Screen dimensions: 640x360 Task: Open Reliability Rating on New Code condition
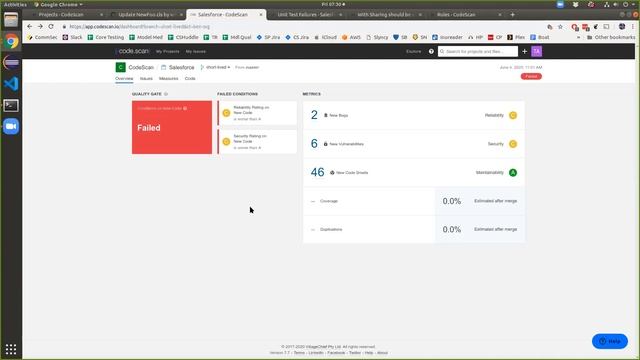(258, 113)
